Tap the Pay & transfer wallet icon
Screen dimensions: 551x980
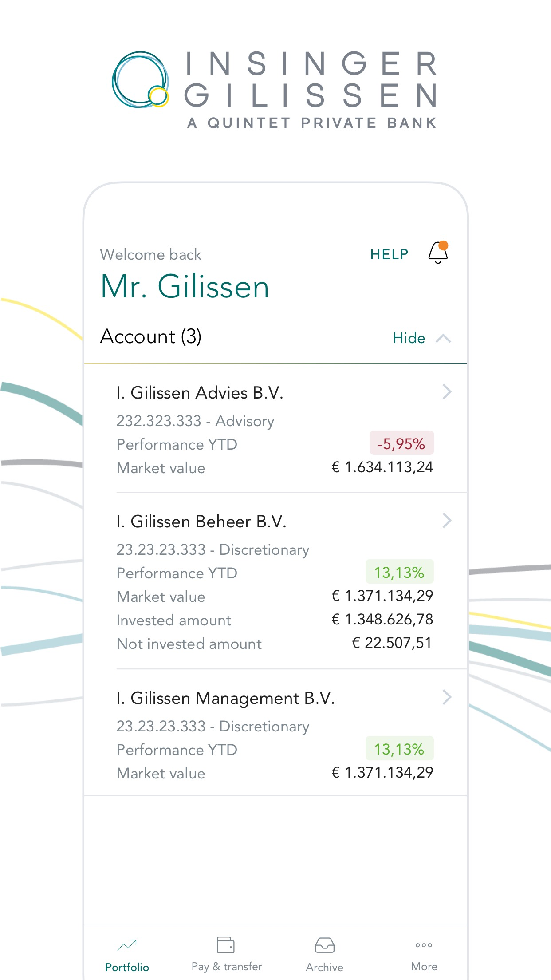tap(226, 945)
